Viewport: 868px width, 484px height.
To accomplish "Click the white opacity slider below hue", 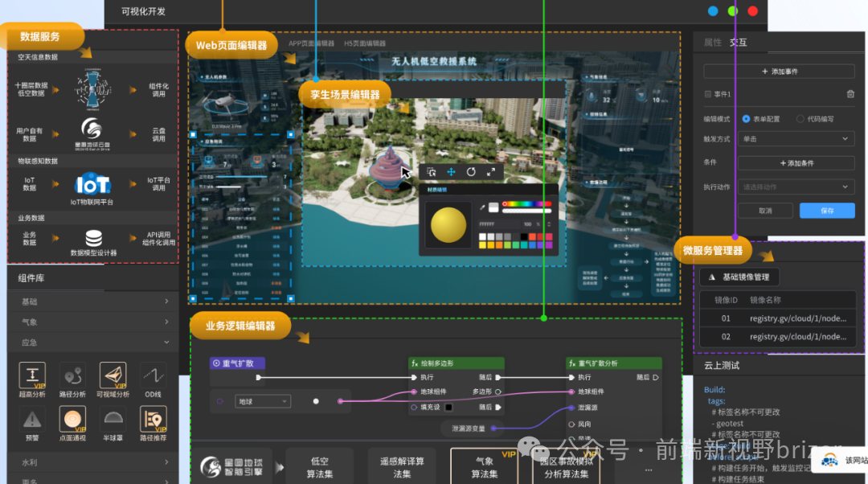I will point(526,211).
